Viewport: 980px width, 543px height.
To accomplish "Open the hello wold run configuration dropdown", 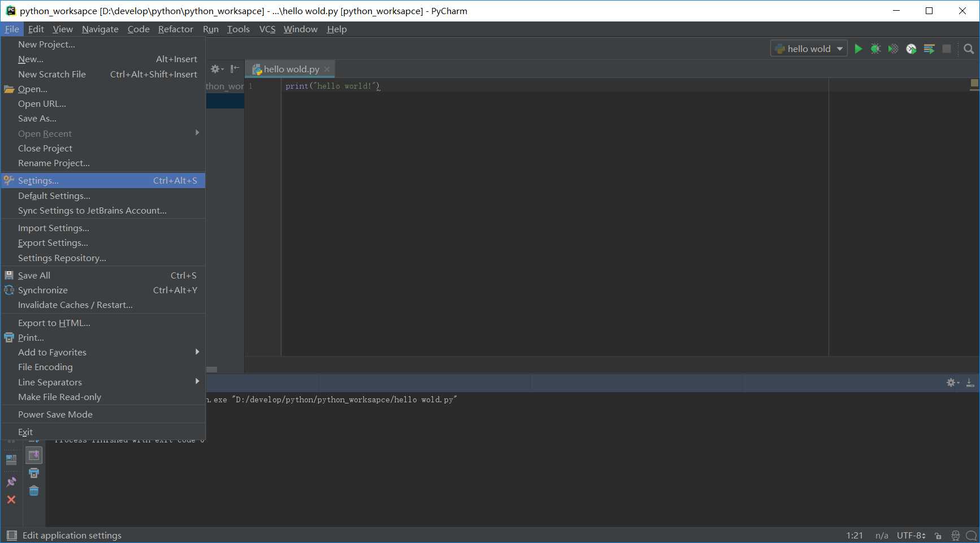I will [x=808, y=49].
